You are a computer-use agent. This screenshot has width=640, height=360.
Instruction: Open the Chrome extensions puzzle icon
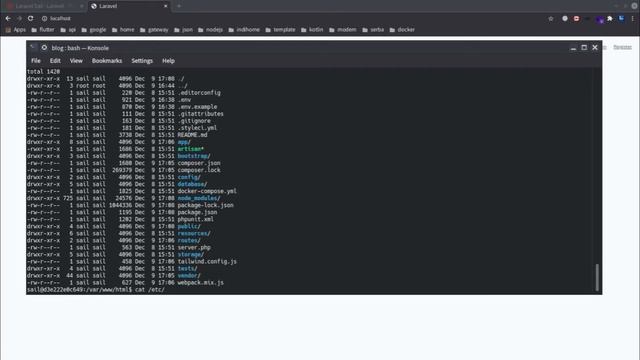(610, 18)
